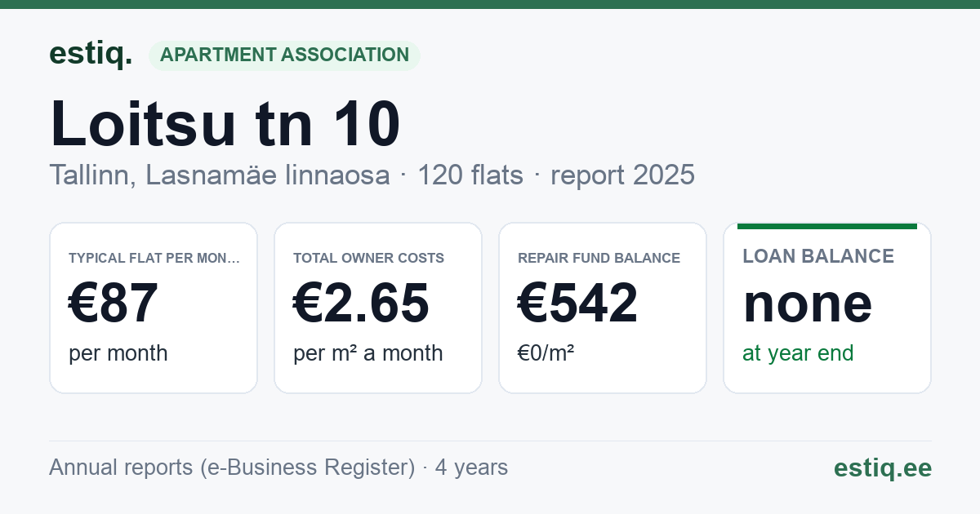Click the "at year end" text

[x=798, y=353]
